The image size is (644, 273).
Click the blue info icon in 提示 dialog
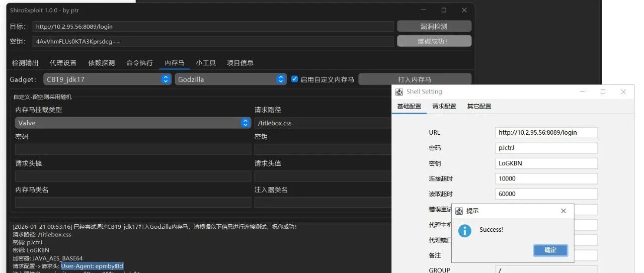pos(465,230)
